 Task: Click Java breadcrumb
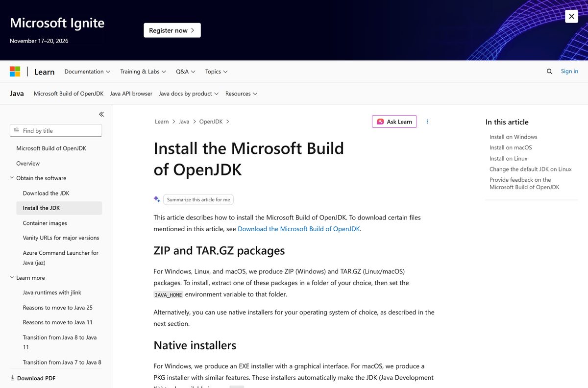[184, 121]
